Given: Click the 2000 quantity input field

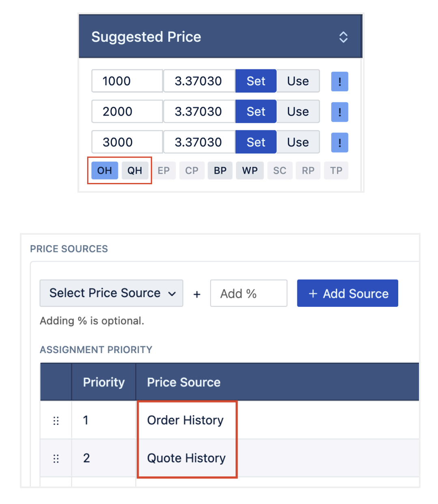Looking at the screenshot, I should [x=127, y=112].
